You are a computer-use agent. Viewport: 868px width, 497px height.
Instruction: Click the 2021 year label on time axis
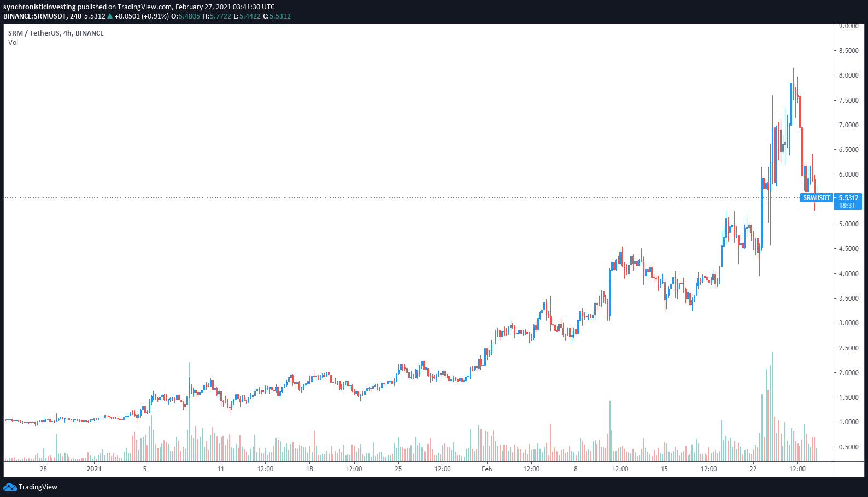[x=94, y=469]
